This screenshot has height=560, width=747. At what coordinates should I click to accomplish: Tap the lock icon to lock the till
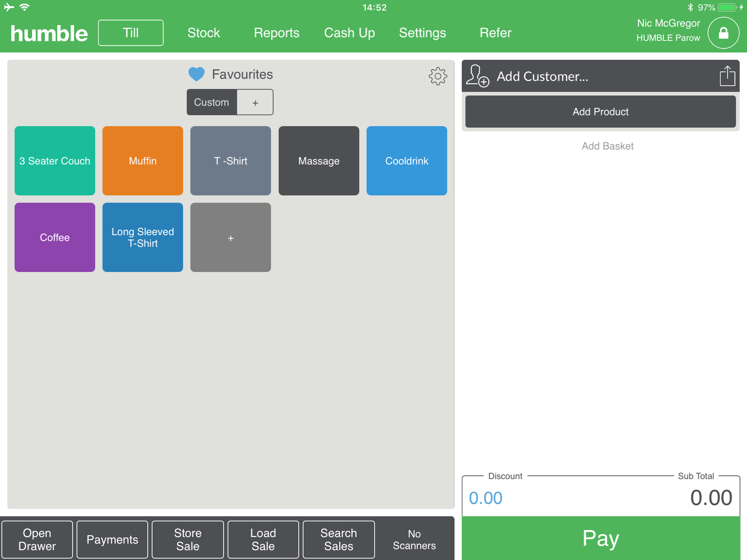(x=723, y=33)
